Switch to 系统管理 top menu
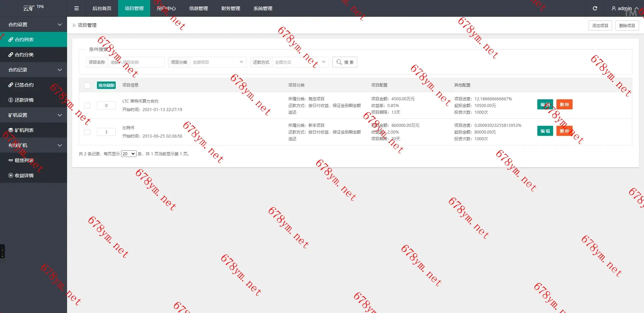This screenshot has width=644, height=313. 263,8
